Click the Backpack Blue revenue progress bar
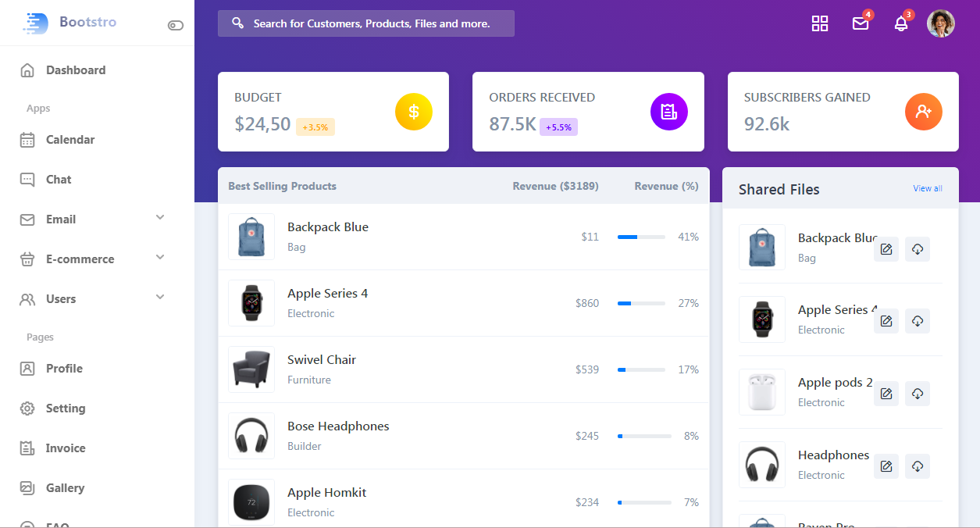 point(641,237)
